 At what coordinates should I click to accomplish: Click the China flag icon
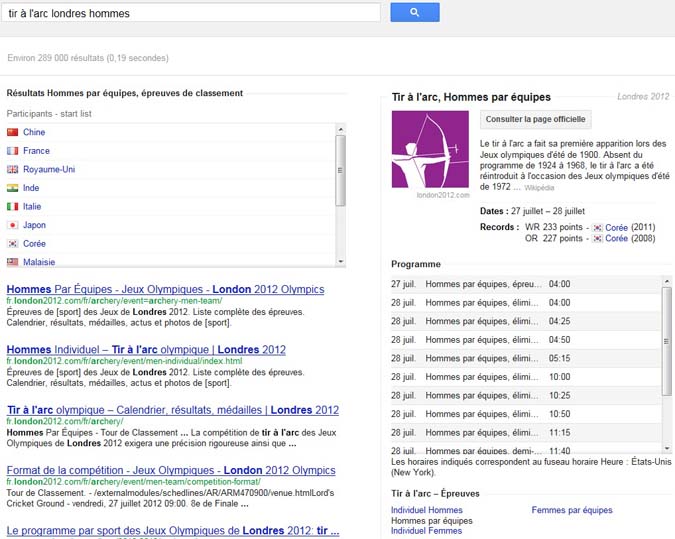(x=13, y=132)
